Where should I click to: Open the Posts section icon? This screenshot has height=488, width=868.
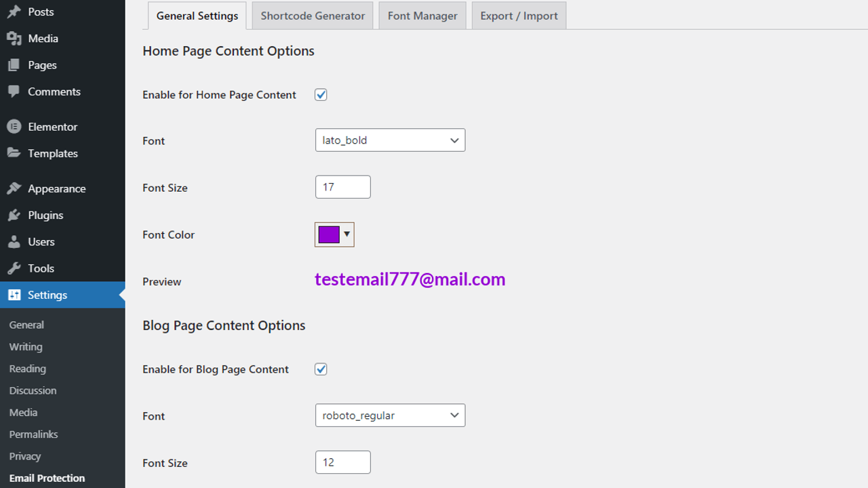pos(15,12)
